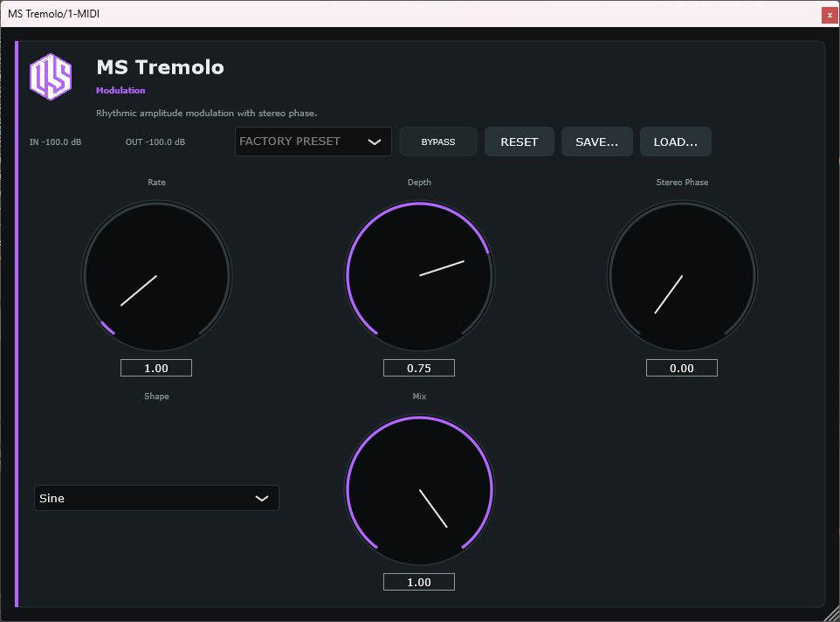The height and width of the screenshot is (622, 840).
Task: Click the Rate knob
Action: click(156, 276)
